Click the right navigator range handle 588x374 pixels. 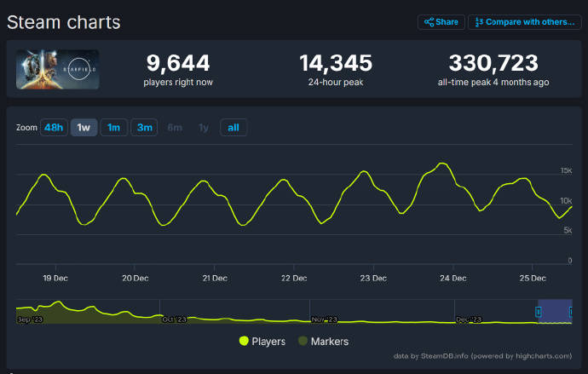571,312
